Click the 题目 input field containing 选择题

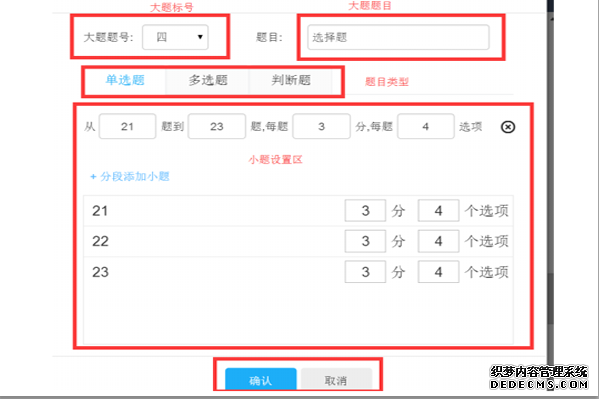coord(398,37)
